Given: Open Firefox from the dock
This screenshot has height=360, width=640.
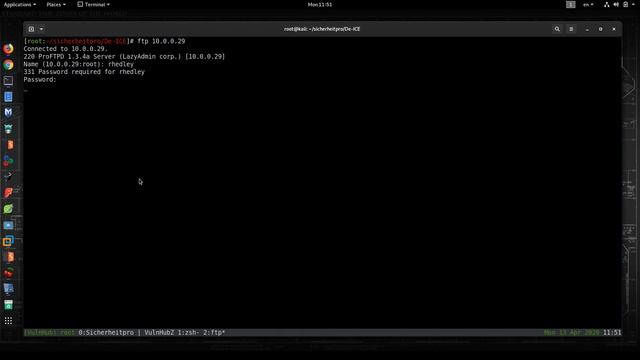Looking at the screenshot, I should pyautogui.click(x=8, y=49).
